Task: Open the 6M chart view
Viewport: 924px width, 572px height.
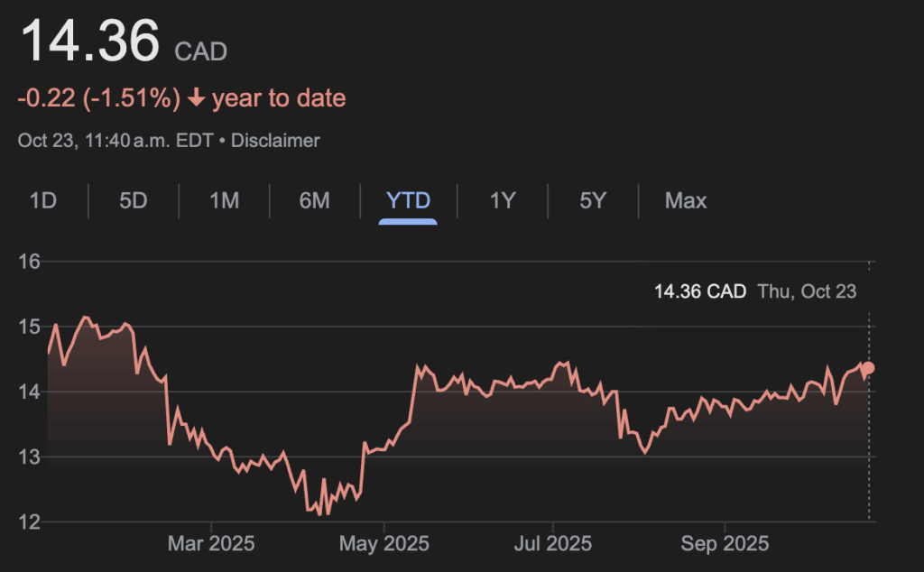Action: (314, 200)
